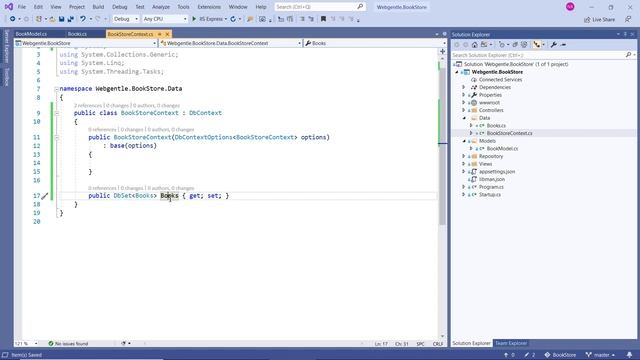Open the File menu
The height and width of the screenshot is (360, 640).
[22, 7]
